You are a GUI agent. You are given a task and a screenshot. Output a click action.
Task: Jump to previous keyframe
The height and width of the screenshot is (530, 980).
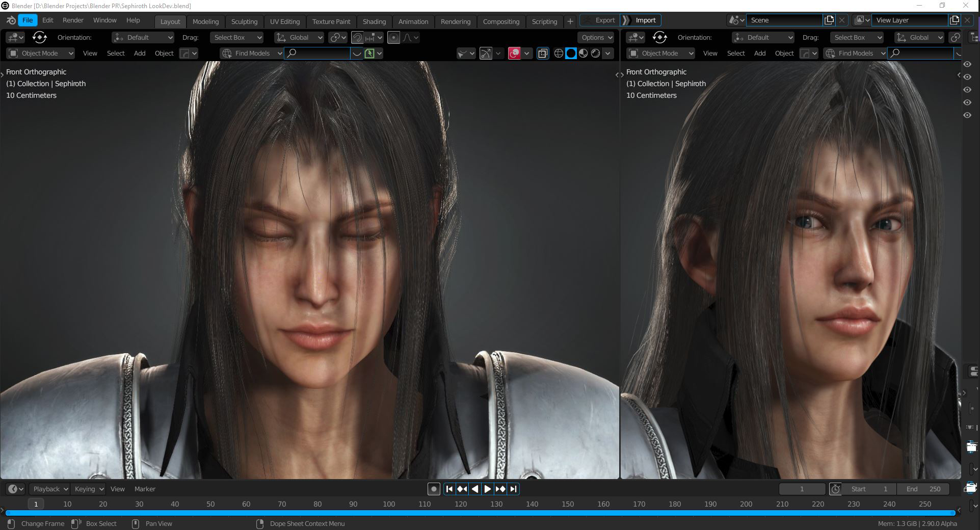(x=462, y=489)
